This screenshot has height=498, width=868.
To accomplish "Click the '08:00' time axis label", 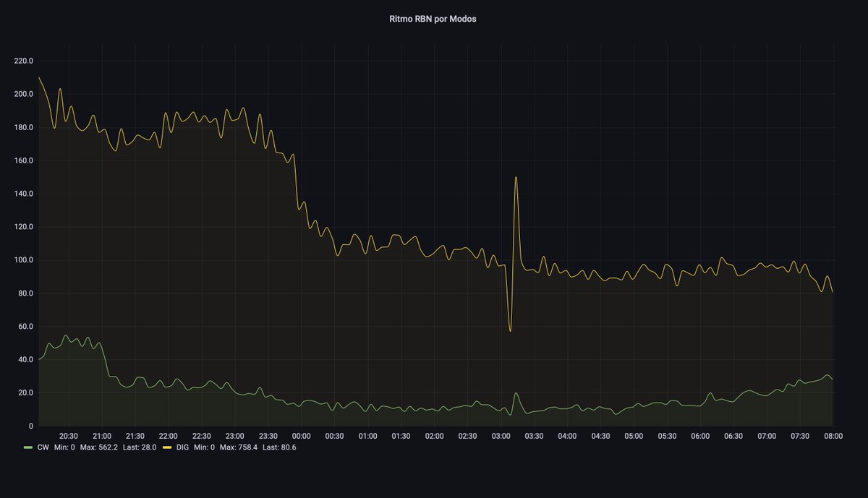I will pos(833,436).
